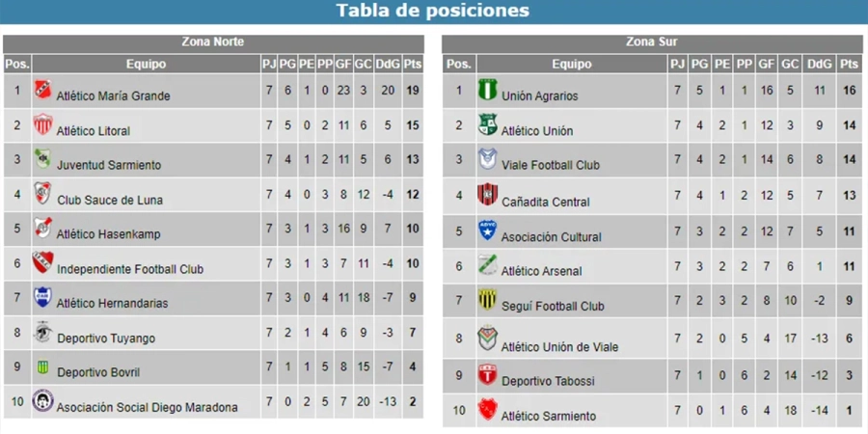
Task: Click the Equipo column header in Zona Sur
Action: (x=572, y=64)
